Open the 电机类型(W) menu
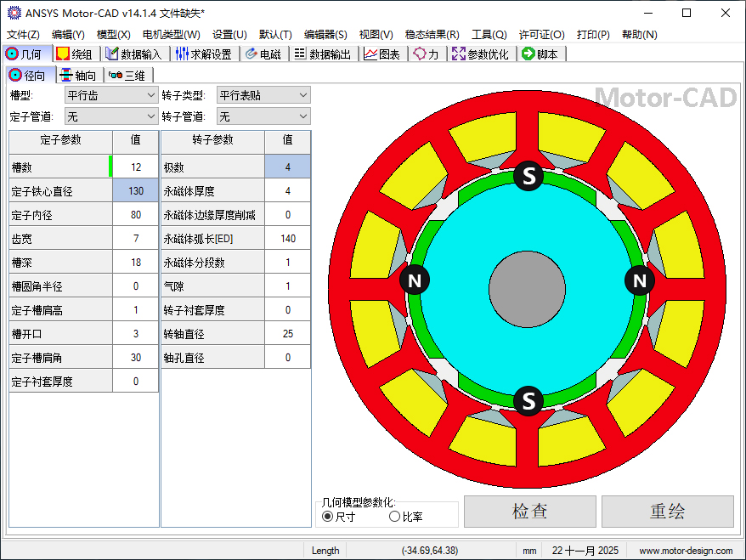 pos(172,35)
